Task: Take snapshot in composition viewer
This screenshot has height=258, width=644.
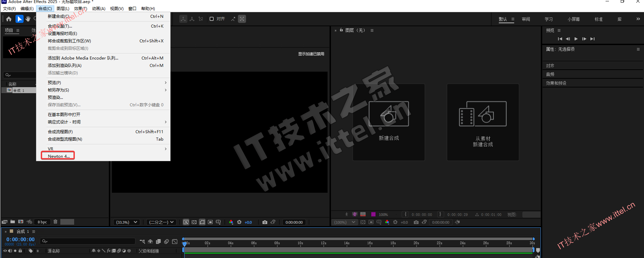Action: tap(265, 222)
